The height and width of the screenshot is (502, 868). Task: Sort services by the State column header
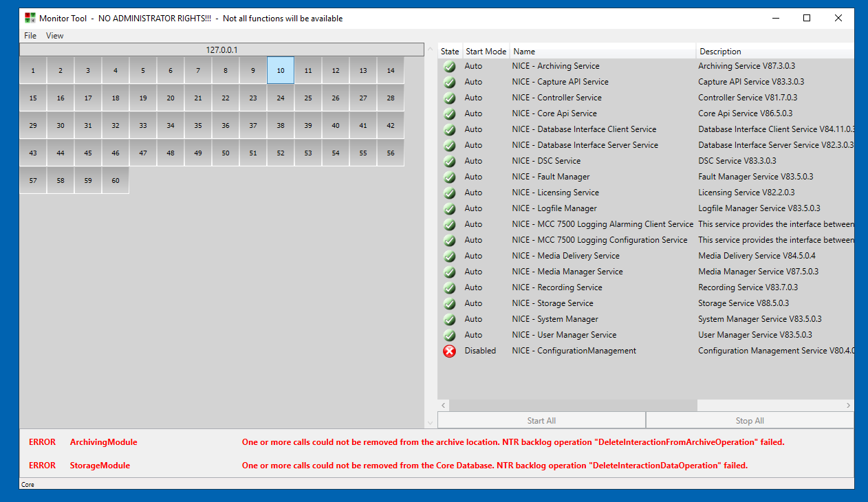(x=450, y=52)
